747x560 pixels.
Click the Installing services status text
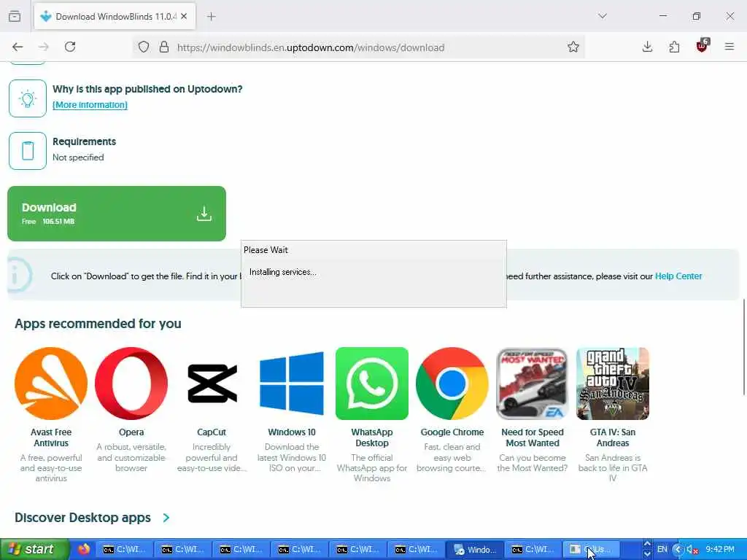pos(283,272)
